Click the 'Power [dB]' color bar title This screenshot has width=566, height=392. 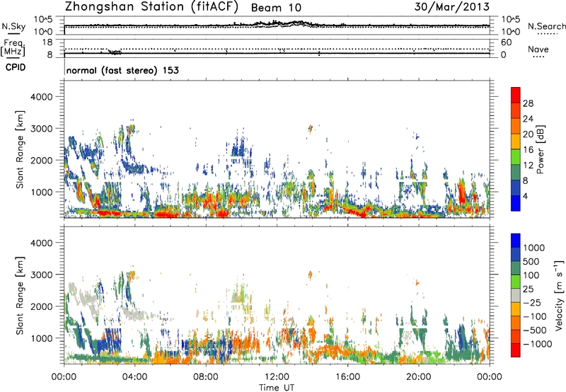[x=540, y=149]
